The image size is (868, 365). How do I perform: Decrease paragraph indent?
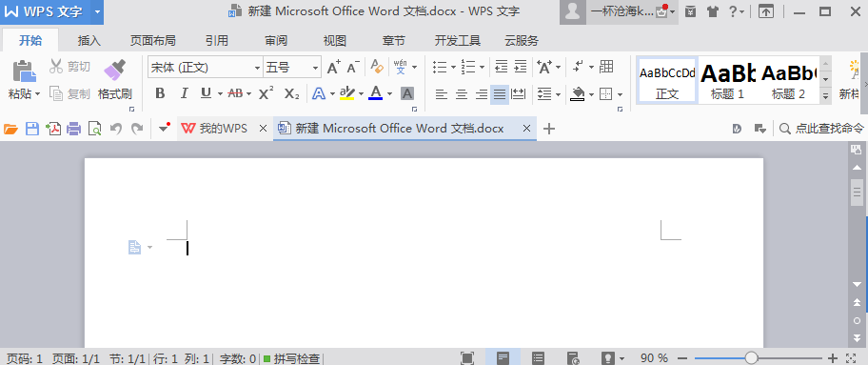501,67
